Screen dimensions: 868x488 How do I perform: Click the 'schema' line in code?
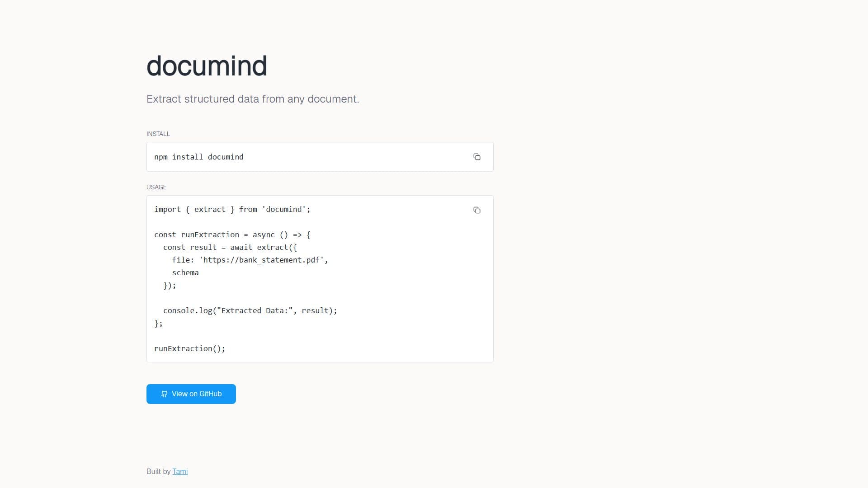185,272
